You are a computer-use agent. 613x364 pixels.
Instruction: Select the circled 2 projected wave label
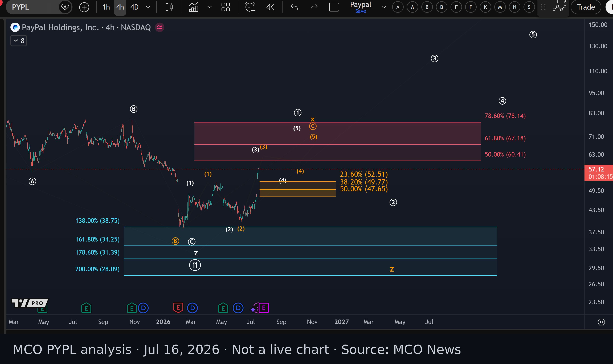click(x=393, y=202)
